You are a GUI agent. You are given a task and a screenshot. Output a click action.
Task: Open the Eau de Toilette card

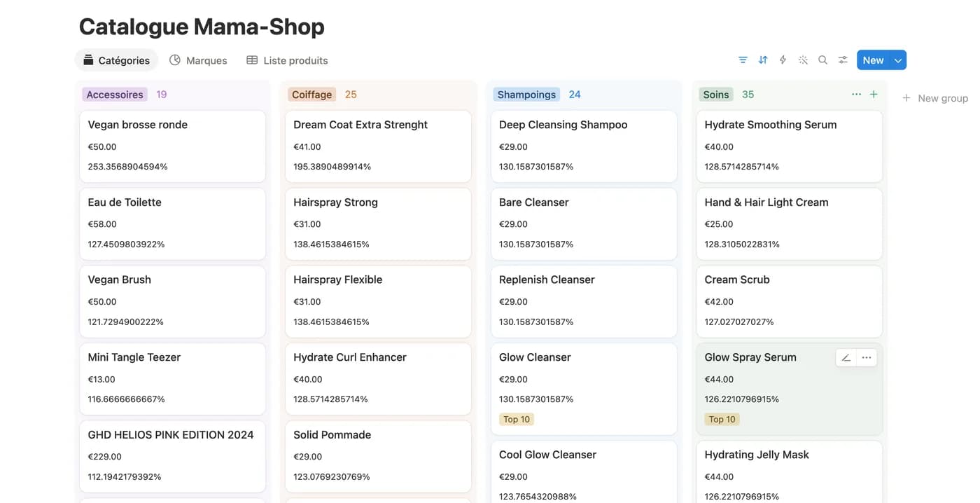click(172, 224)
